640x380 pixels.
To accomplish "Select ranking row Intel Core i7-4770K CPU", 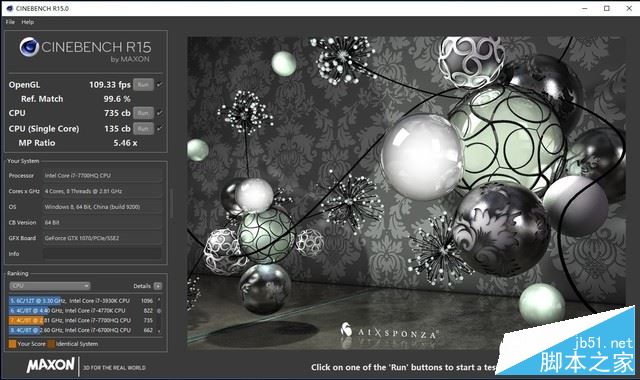I will (x=81, y=310).
